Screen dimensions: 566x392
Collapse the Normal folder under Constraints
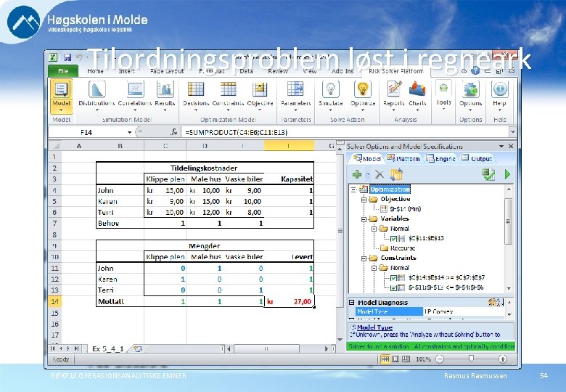(374, 268)
